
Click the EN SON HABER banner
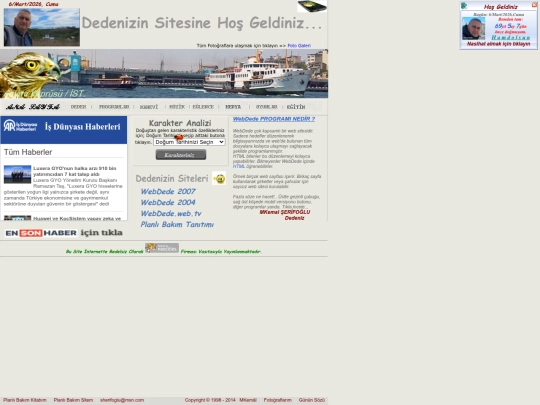pyautogui.click(x=64, y=233)
